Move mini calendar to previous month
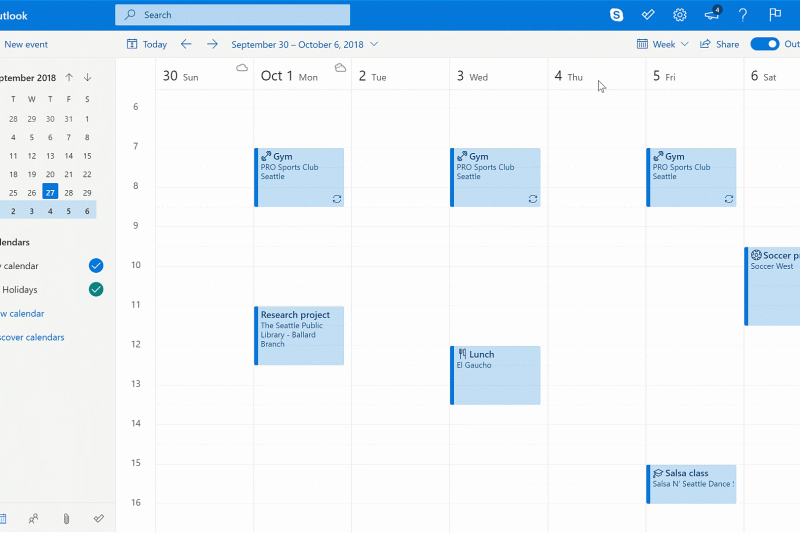Screen dimensions: 800x533 tap(69, 78)
